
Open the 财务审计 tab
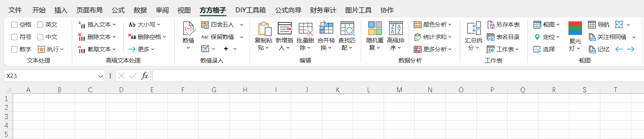tap(323, 10)
